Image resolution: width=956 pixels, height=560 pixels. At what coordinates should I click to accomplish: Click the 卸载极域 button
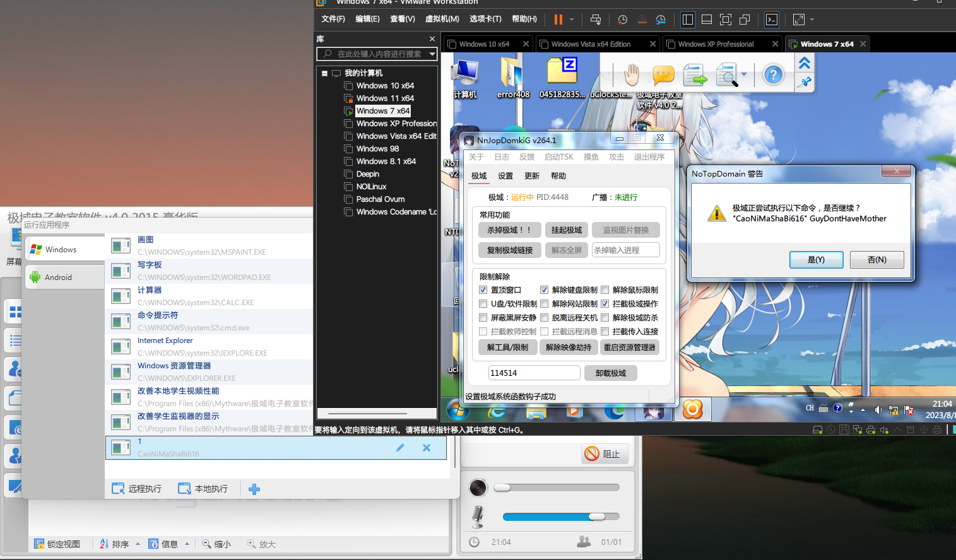[610, 373]
